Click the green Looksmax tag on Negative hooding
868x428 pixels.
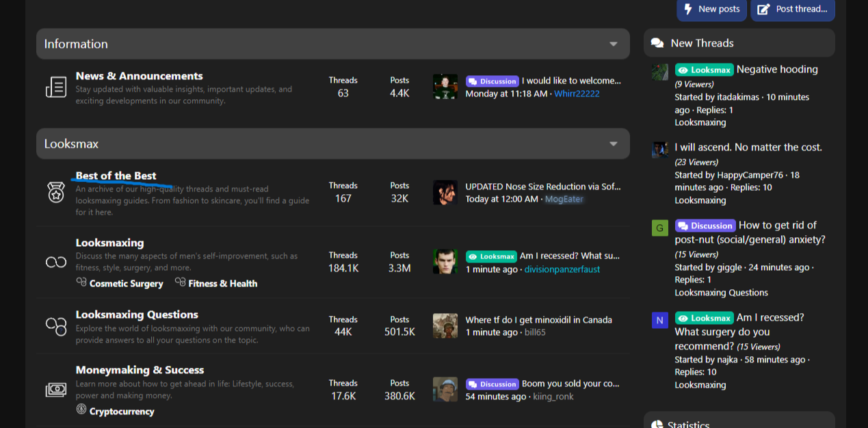705,70
